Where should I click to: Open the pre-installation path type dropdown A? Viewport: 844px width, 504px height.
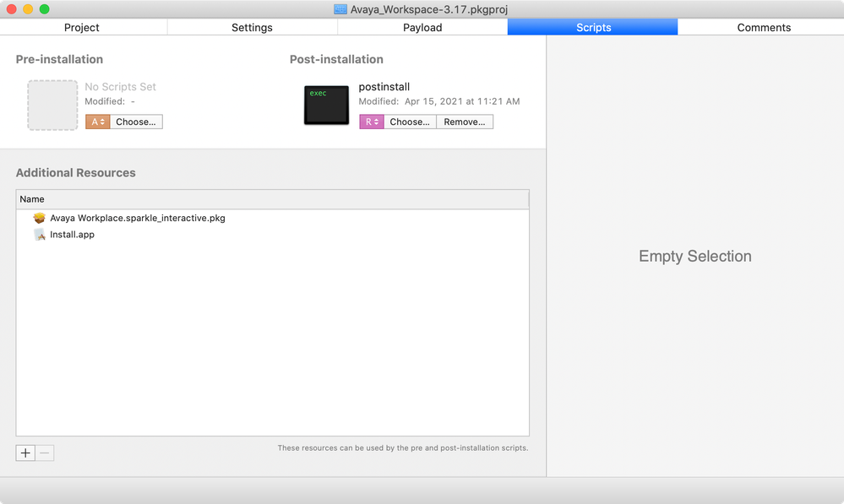(x=97, y=122)
